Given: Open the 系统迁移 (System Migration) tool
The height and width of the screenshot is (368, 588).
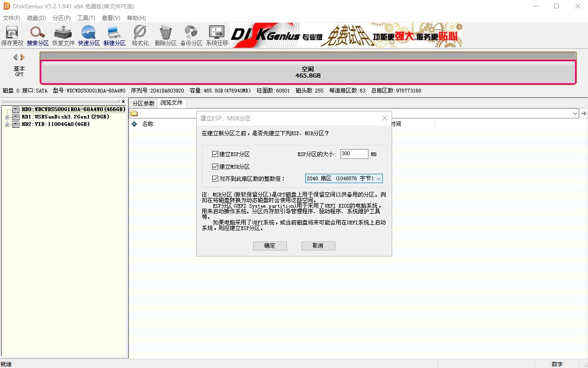Looking at the screenshot, I should tap(216, 34).
